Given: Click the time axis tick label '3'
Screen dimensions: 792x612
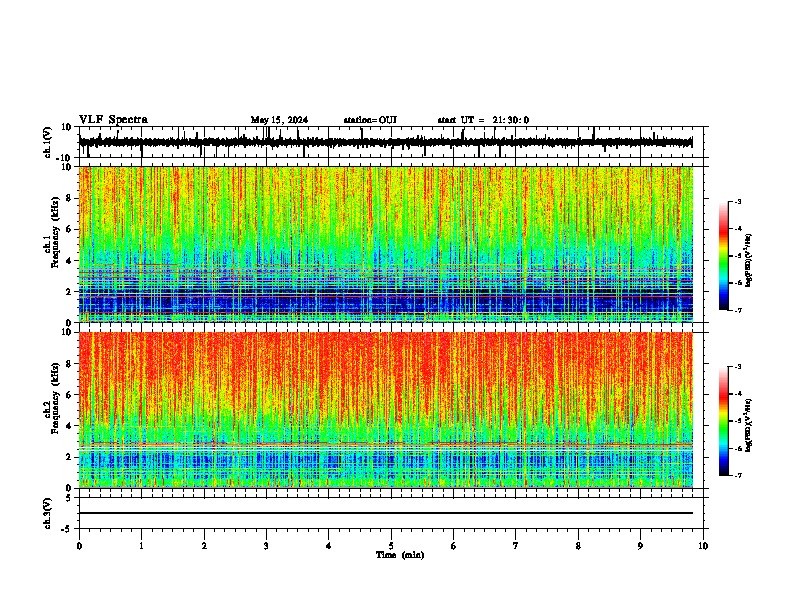Looking at the screenshot, I should [266, 546].
